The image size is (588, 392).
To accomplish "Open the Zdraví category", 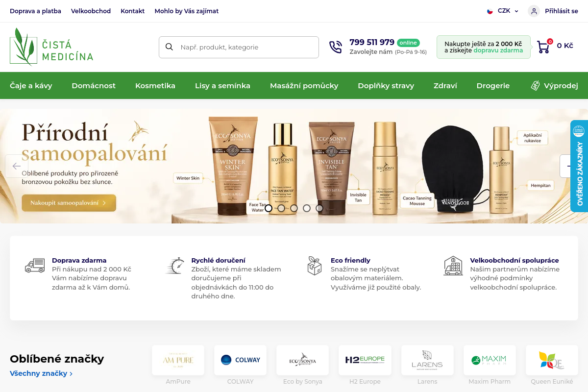I will pyautogui.click(x=445, y=86).
